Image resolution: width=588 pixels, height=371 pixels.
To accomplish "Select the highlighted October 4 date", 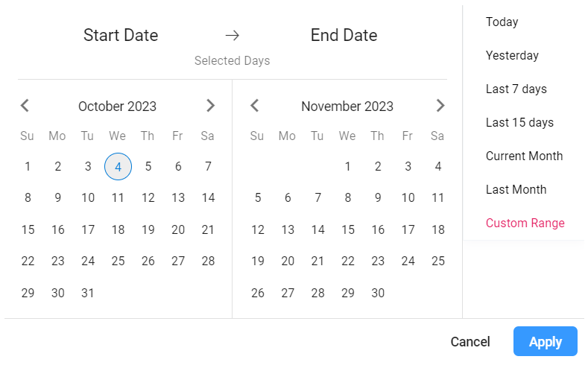I will (x=118, y=166).
